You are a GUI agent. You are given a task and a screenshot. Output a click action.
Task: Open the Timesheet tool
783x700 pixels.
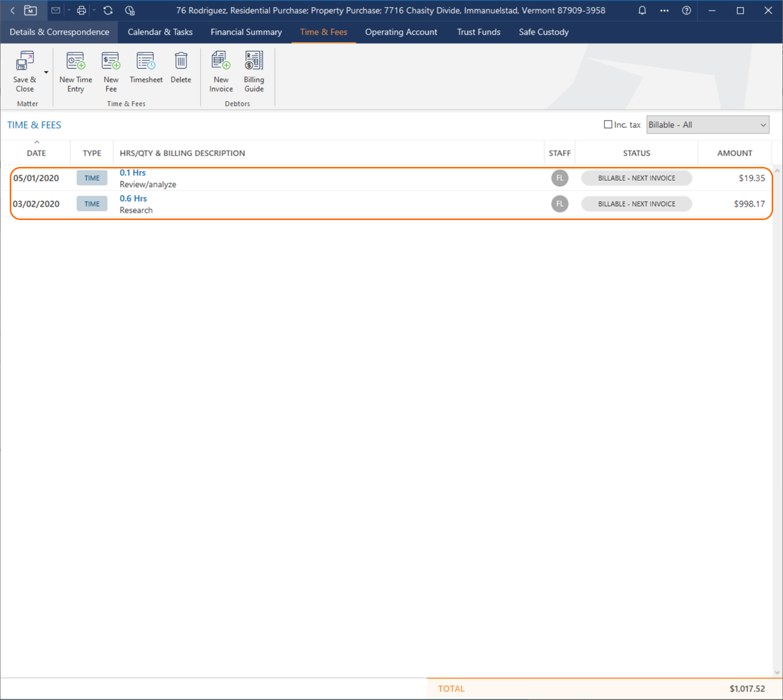[x=146, y=61]
